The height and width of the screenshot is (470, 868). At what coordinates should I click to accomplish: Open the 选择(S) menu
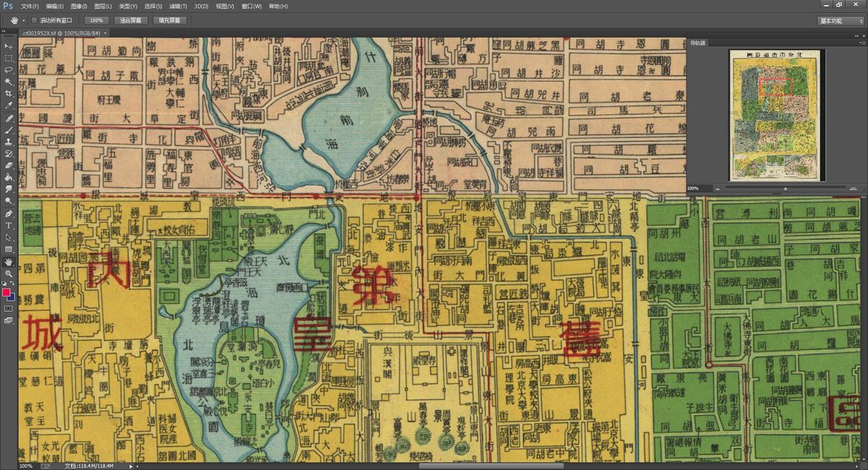coord(153,6)
